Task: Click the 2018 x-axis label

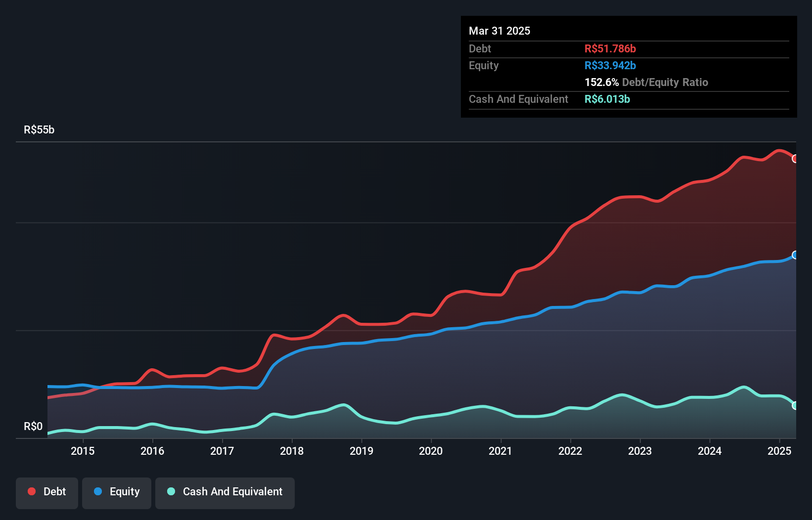Action: (x=292, y=451)
